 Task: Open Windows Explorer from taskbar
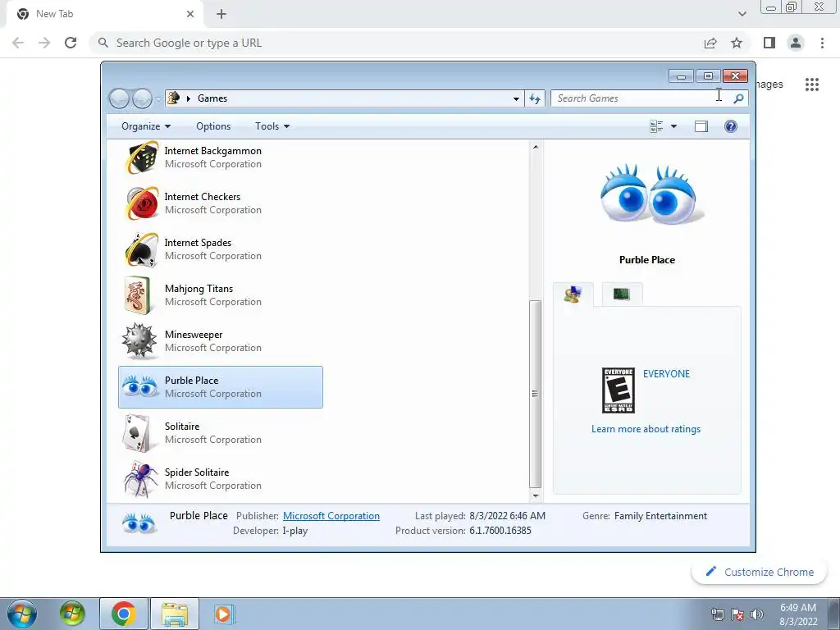point(175,614)
